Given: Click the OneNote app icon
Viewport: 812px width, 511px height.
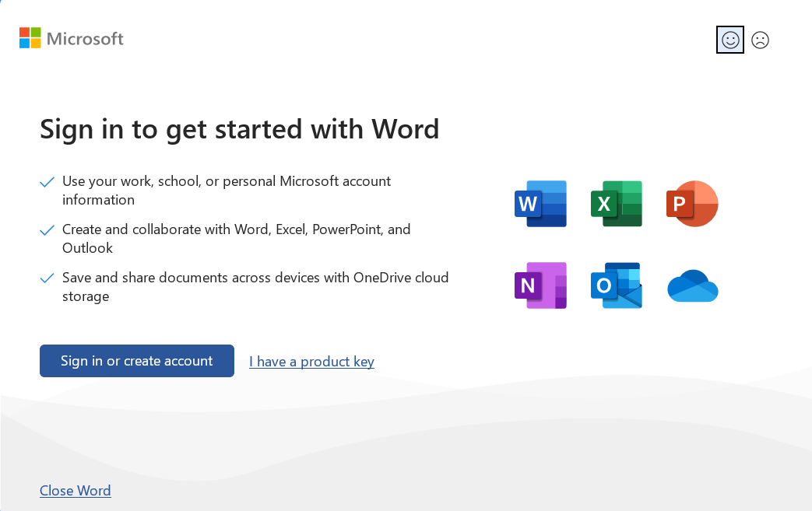Looking at the screenshot, I should pos(540,285).
